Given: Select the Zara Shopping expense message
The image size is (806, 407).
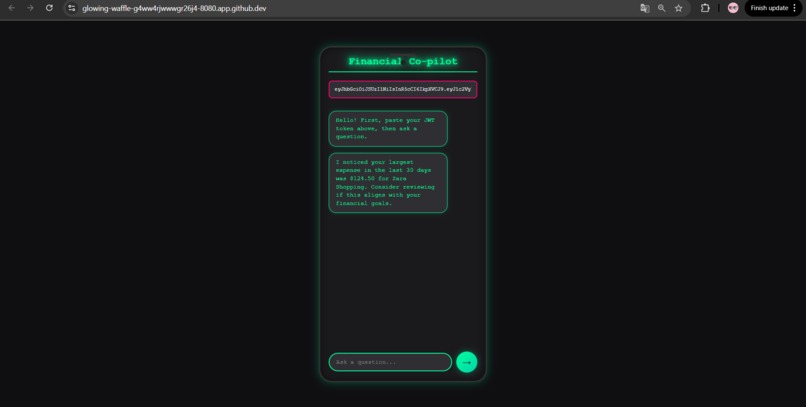Looking at the screenshot, I should click(388, 182).
